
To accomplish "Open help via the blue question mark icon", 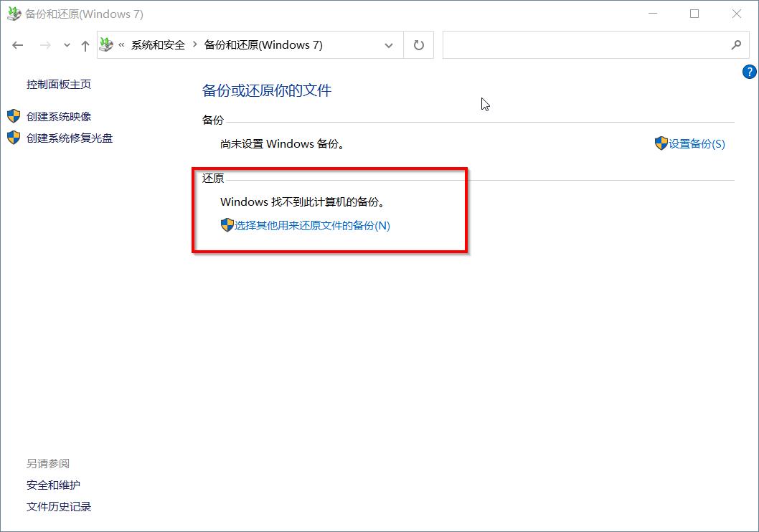I will [749, 72].
